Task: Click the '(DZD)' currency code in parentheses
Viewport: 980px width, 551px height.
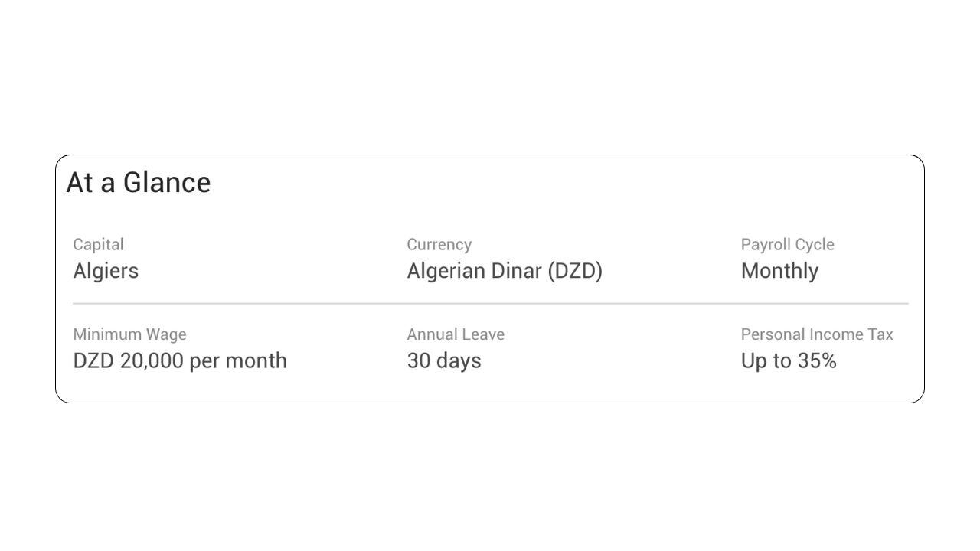Action: (x=575, y=271)
